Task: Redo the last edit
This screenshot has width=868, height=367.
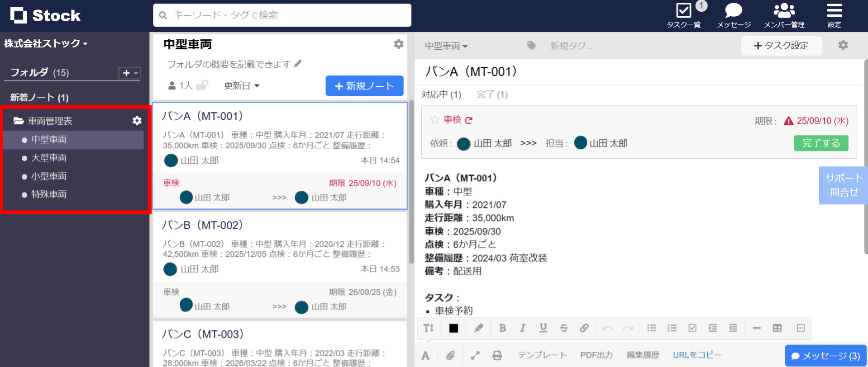Action: pyautogui.click(x=628, y=328)
